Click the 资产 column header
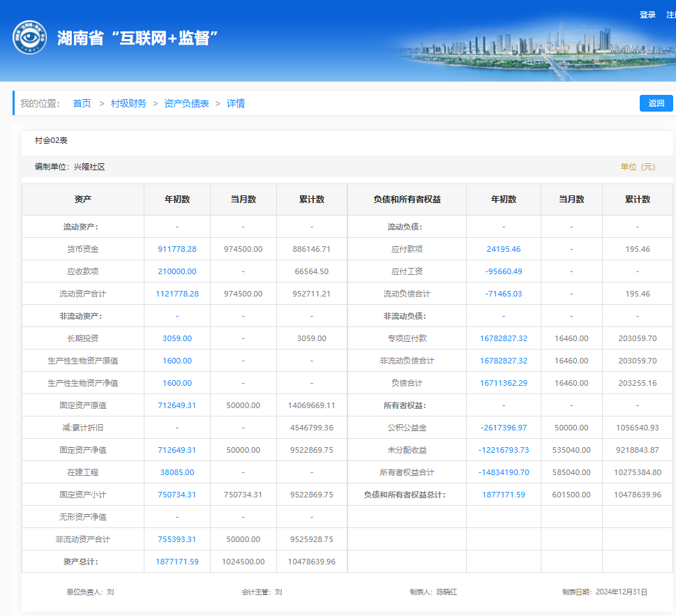This screenshot has width=676, height=616. point(83,199)
